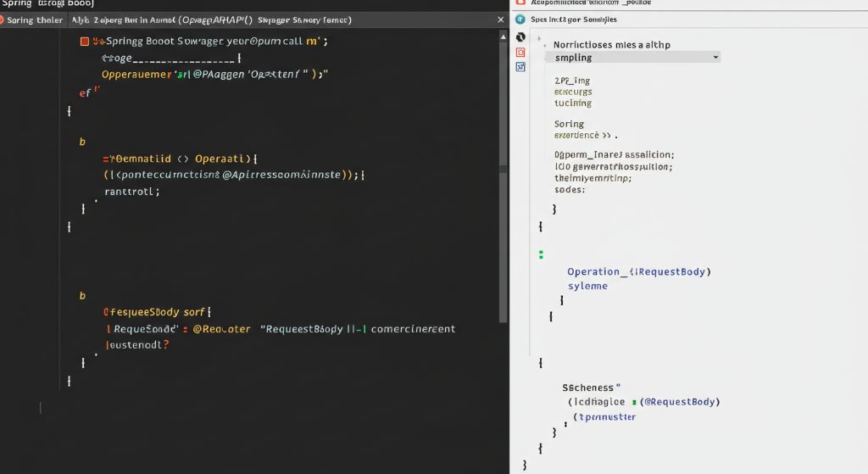Click the black circular icon in right sidebar
The height and width of the screenshot is (474, 868).
520,36
